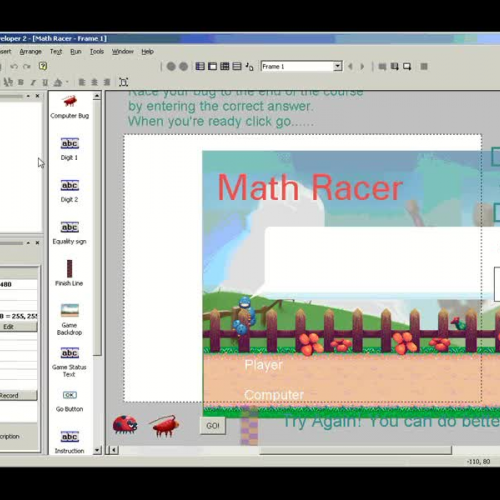Open the Event List Editor icon
This screenshot has height=500, width=500.
(x=237, y=66)
